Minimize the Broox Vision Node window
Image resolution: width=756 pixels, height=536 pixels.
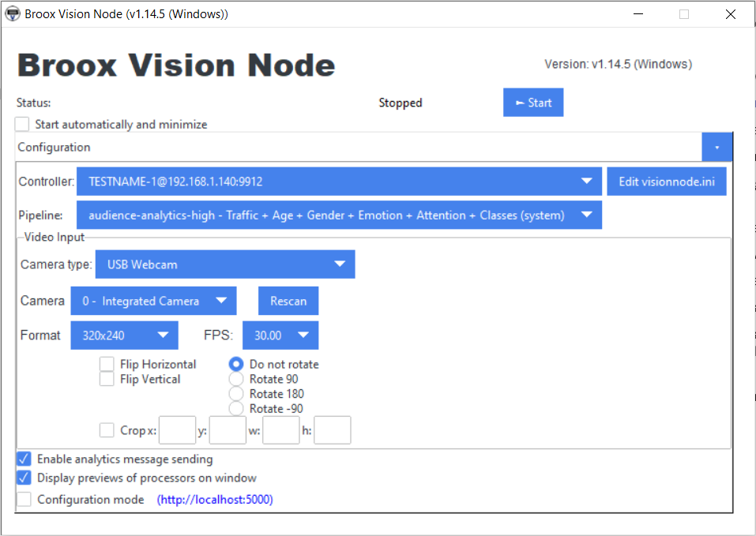point(638,14)
